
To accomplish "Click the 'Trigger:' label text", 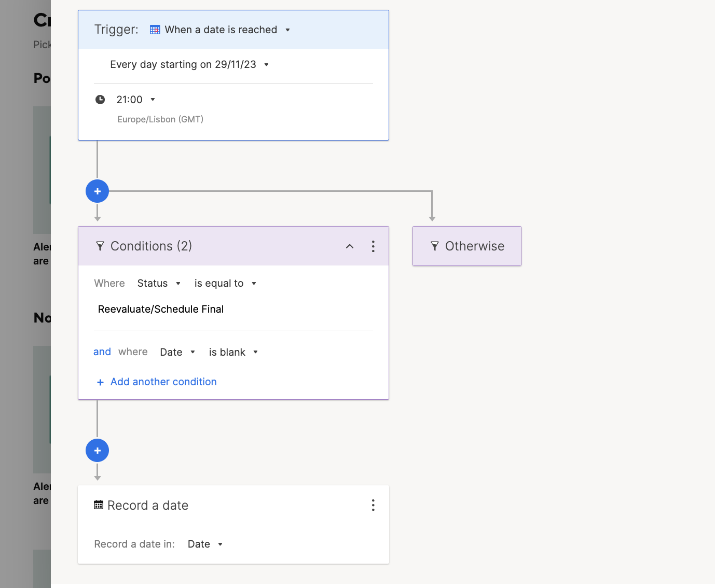I will tap(116, 30).
